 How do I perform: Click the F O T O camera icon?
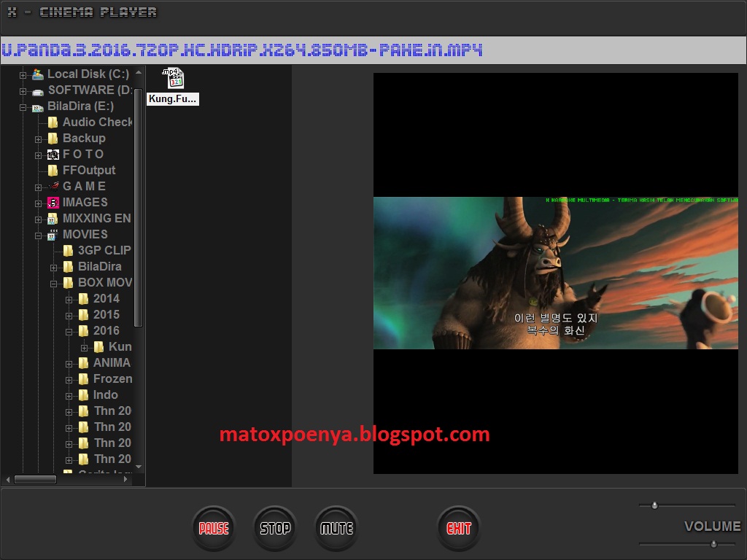coord(53,155)
